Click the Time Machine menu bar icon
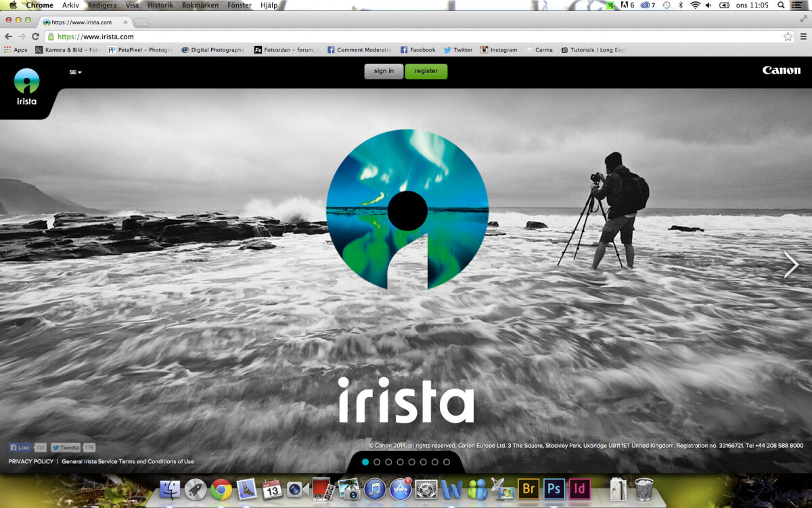Viewport: 812px width, 508px height. coord(667,5)
